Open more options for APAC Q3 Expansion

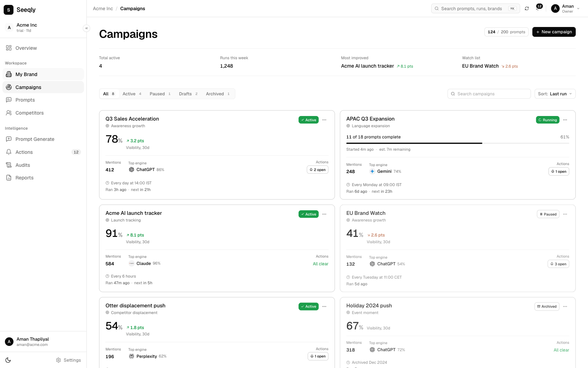coord(565,120)
